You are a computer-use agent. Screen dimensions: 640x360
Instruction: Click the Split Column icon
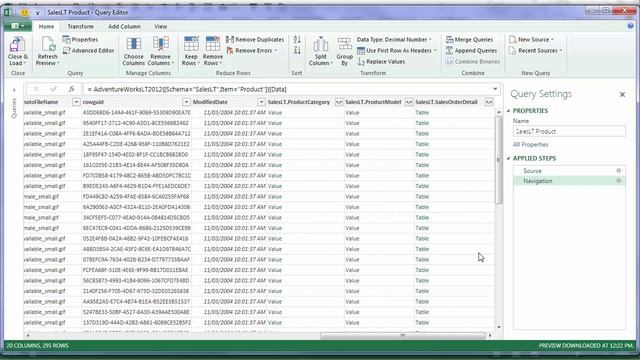click(320, 44)
